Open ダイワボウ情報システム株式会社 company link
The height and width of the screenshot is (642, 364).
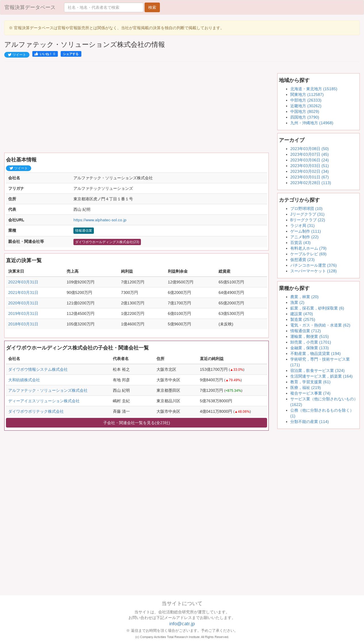(x=38, y=369)
